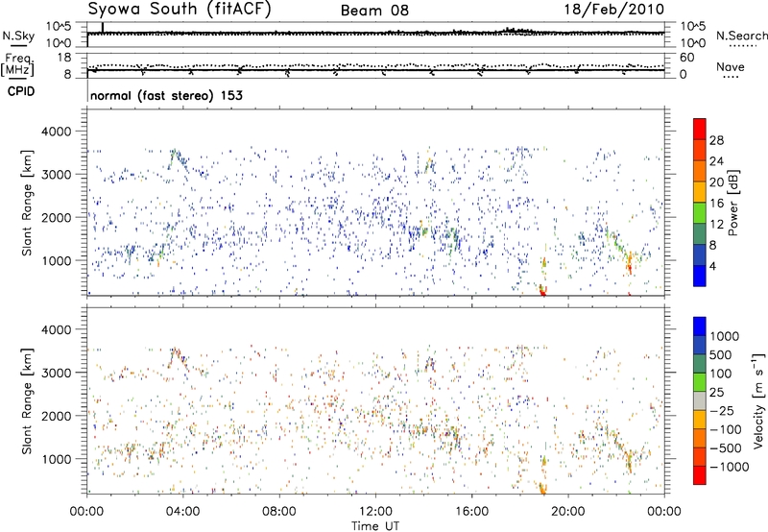This screenshot has width=768, height=532.
Task: Select the 'N.Sky' legend label
Action: pos(18,36)
